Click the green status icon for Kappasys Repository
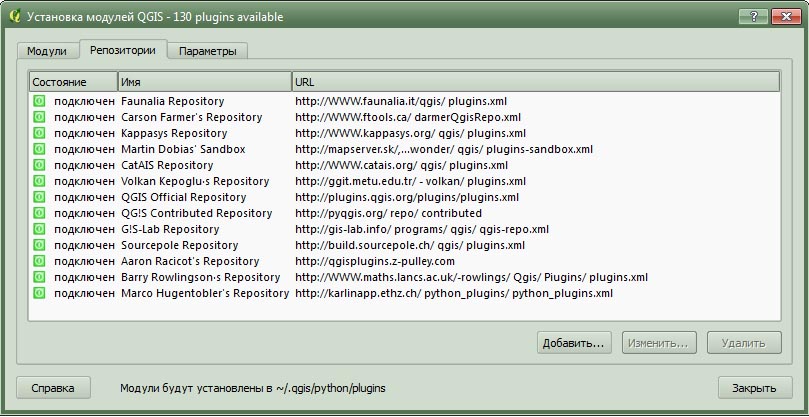Image resolution: width=809 pixels, height=417 pixels. 39,133
